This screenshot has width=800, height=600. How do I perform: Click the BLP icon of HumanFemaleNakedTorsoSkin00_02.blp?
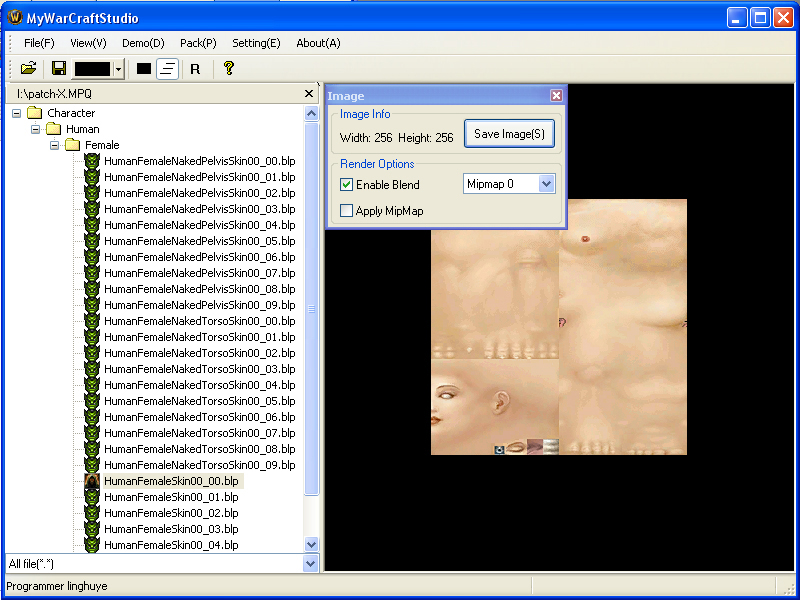coord(92,353)
